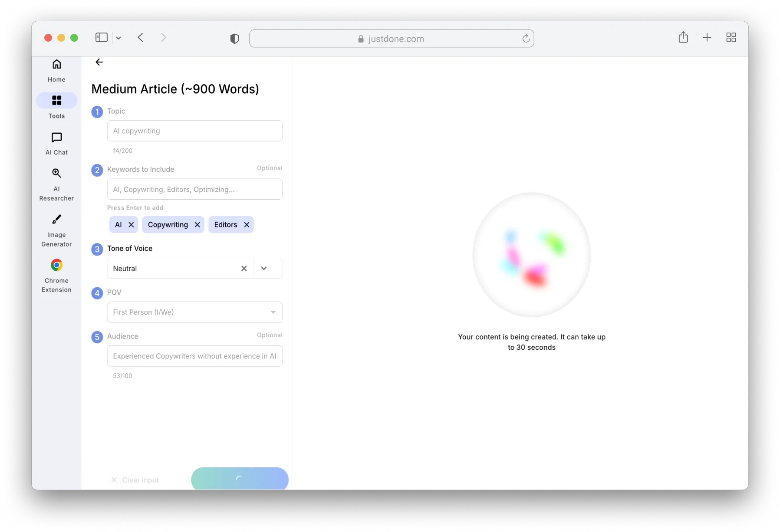Remove the Copywriting keyword tag
780x532 pixels.
(x=197, y=225)
